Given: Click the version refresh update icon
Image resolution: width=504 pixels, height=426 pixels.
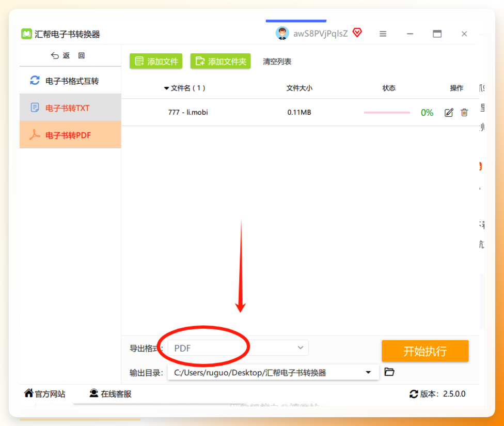Looking at the screenshot, I should point(414,394).
